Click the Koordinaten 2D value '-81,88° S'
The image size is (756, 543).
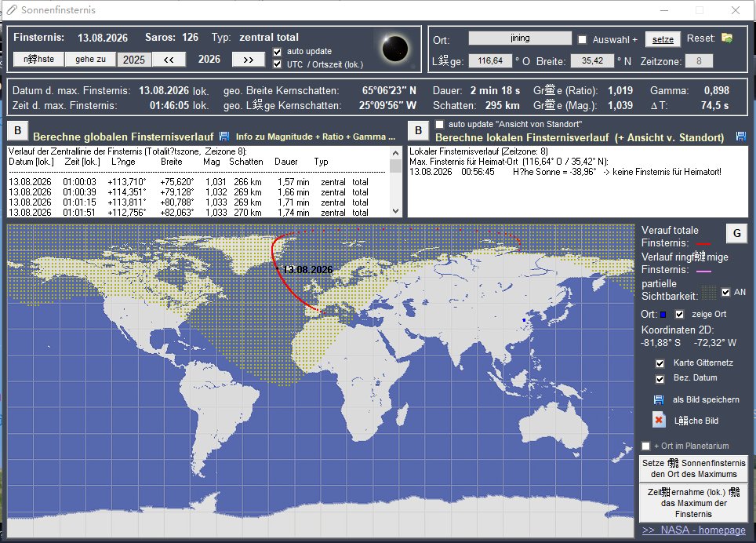coord(660,343)
